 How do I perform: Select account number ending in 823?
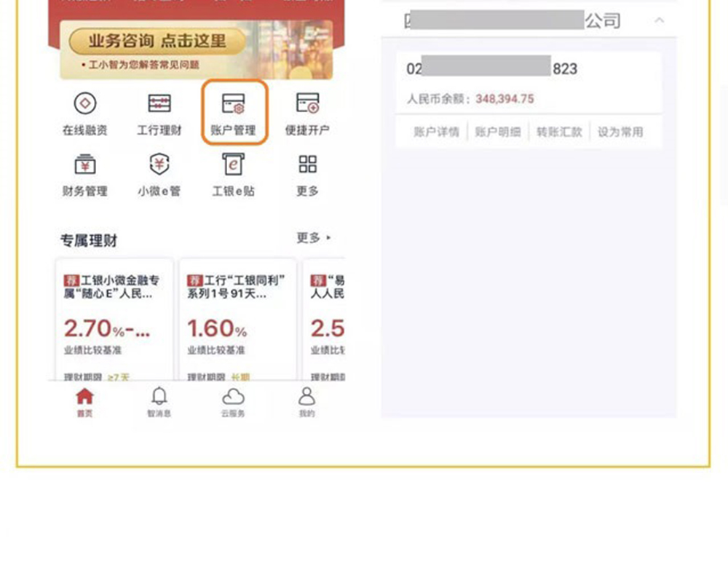(x=492, y=68)
